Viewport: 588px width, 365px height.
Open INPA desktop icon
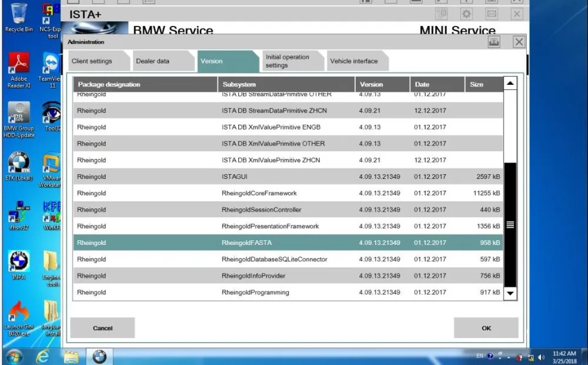point(19,265)
